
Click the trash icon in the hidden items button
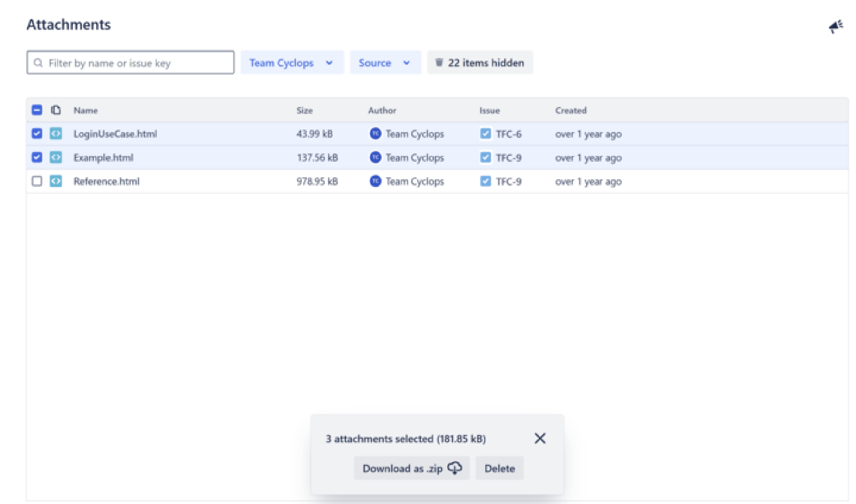click(x=439, y=63)
